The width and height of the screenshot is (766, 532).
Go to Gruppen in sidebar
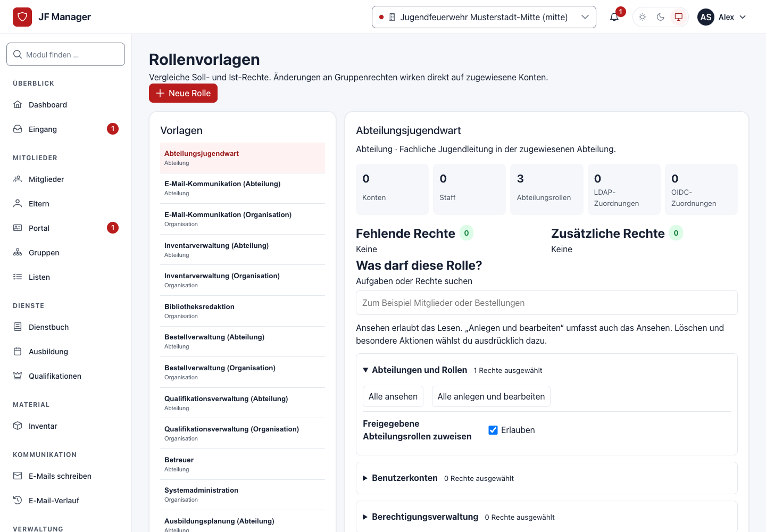[66, 253]
